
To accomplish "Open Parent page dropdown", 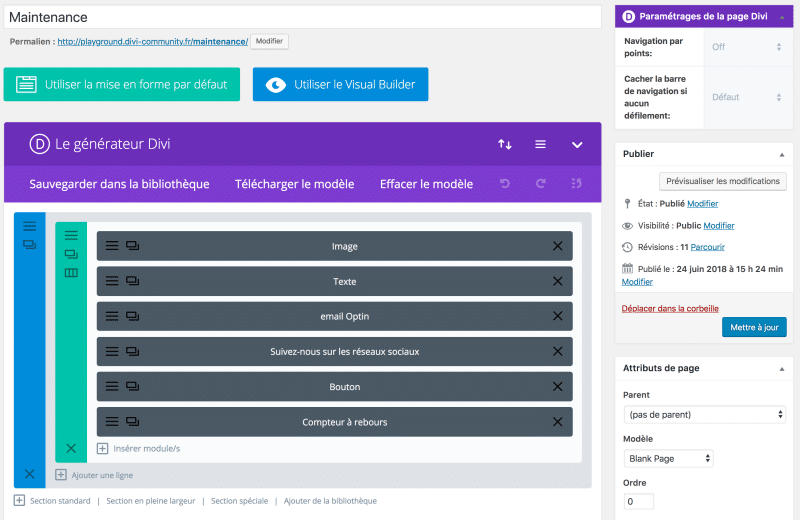I will (704, 414).
